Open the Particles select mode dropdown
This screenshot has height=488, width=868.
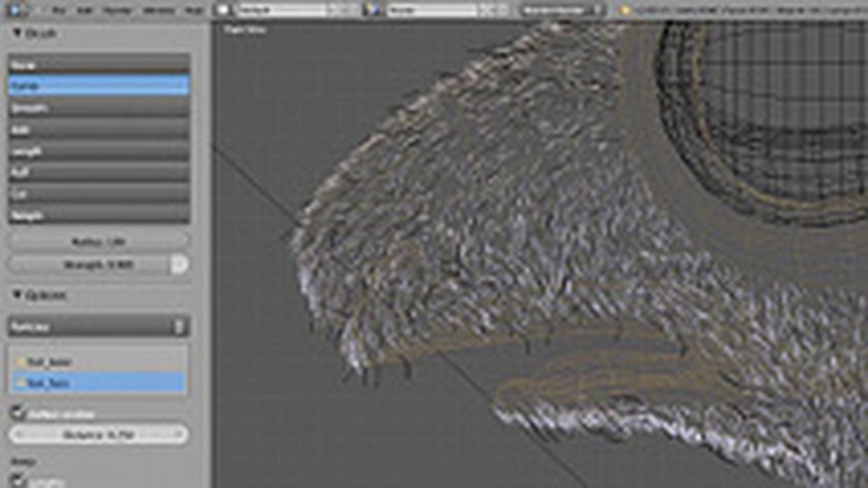pos(98,327)
